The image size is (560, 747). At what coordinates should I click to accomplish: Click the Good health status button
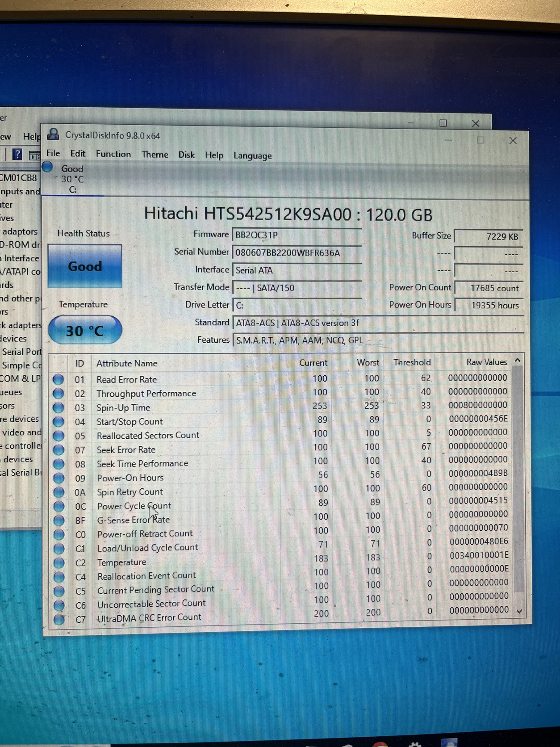(x=85, y=266)
